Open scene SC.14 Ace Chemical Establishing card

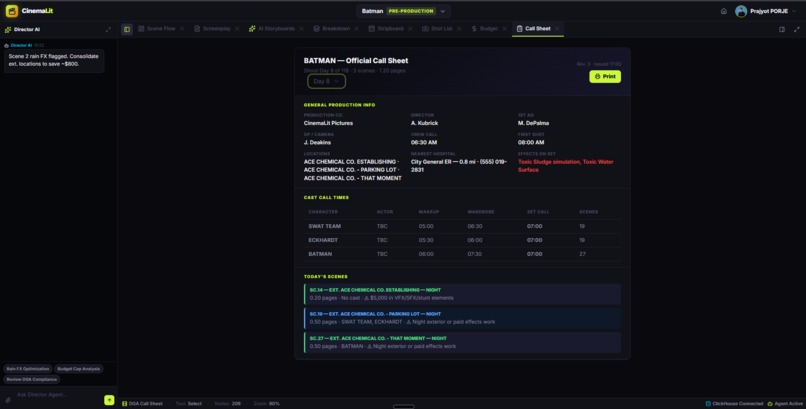tap(462, 294)
